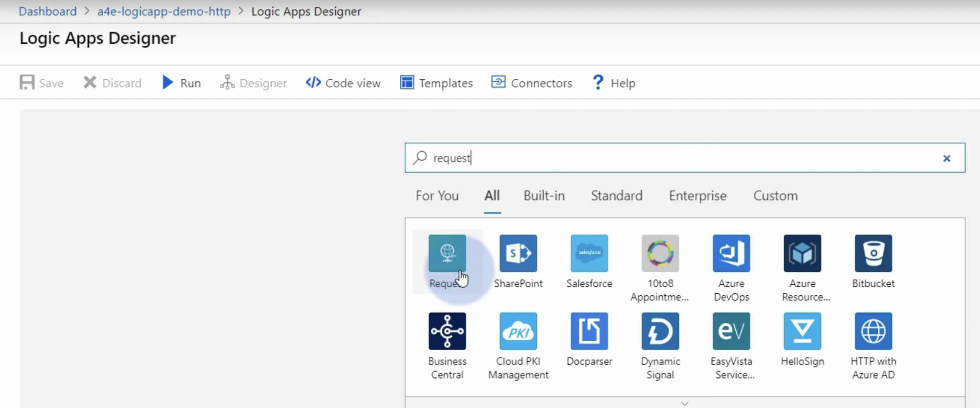Clear the search box with the X
Viewport: 980px width, 408px height.
[947, 158]
